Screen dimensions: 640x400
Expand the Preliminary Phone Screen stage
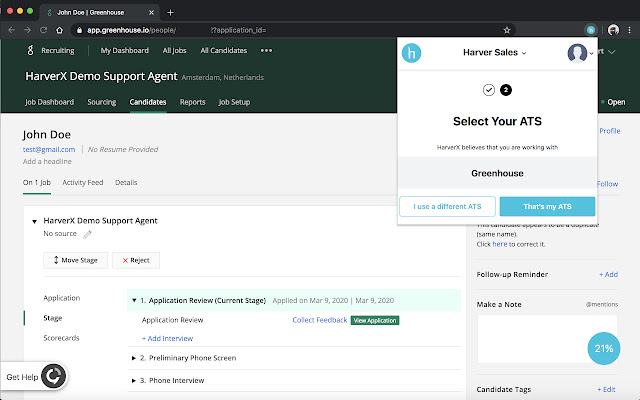coord(135,357)
